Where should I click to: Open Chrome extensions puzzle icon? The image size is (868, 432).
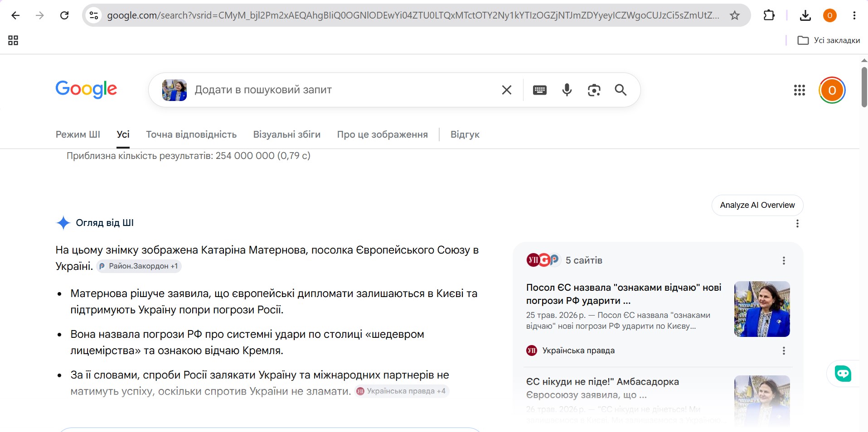pyautogui.click(x=769, y=15)
